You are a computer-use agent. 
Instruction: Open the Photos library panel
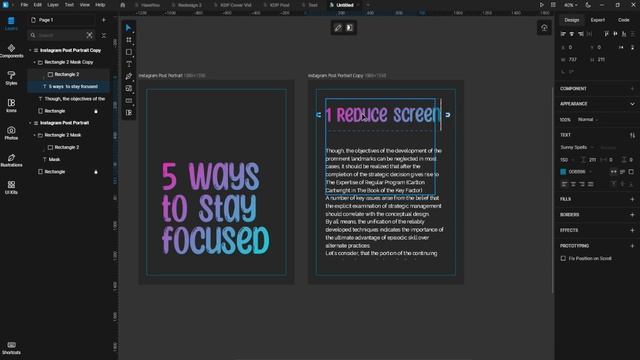(11, 133)
